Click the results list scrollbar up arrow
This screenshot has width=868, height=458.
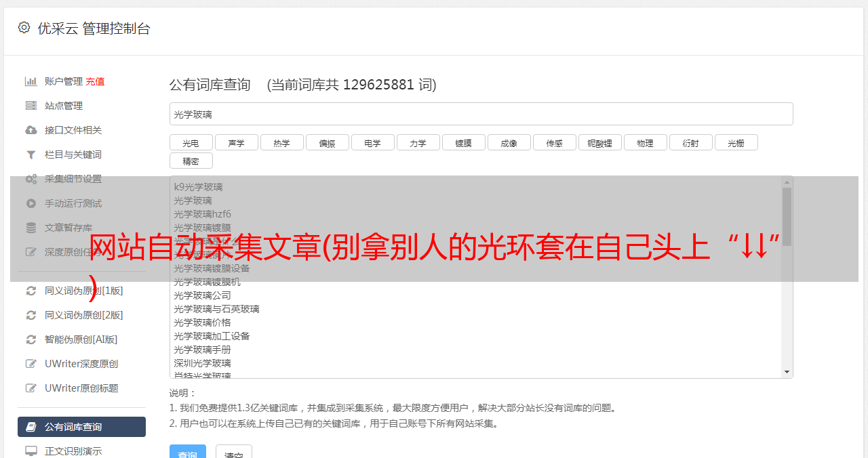pyautogui.click(x=787, y=182)
